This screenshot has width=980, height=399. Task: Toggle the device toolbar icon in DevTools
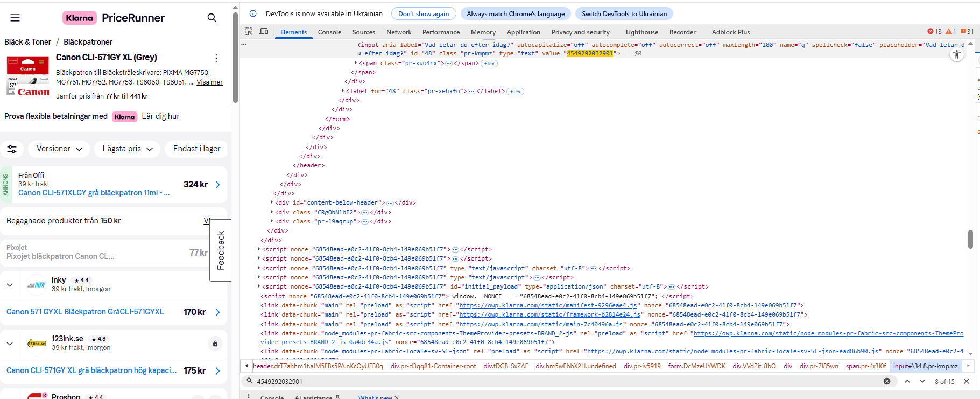pos(264,32)
